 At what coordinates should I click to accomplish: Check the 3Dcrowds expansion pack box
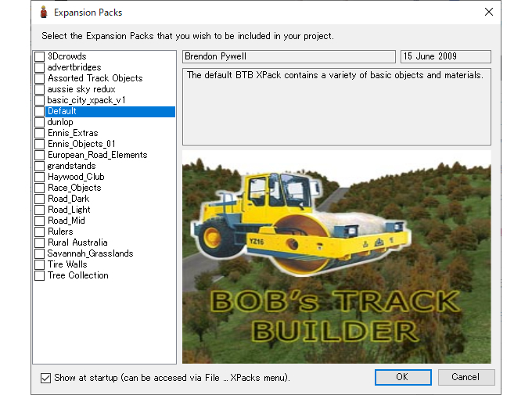[39, 56]
